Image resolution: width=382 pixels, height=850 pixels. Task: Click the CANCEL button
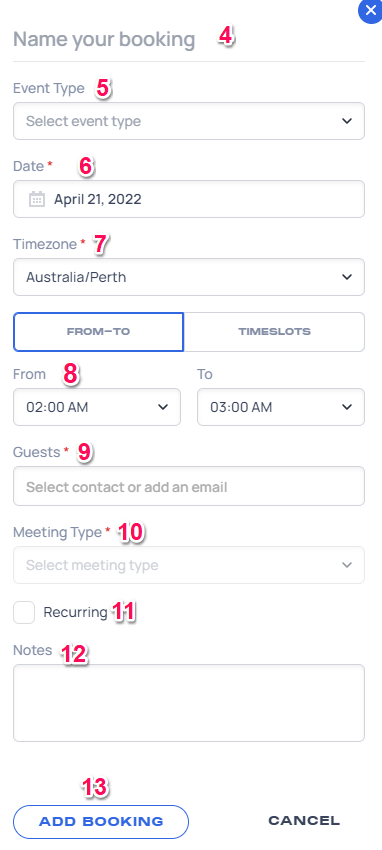coord(304,821)
